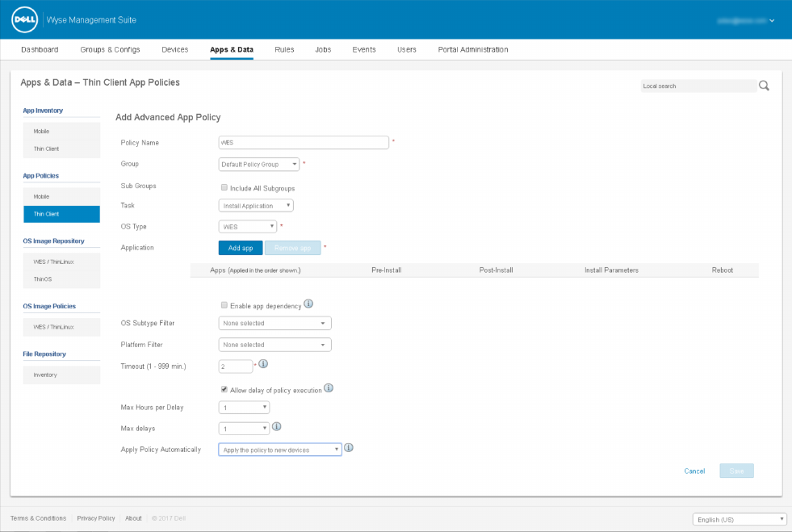Open the Group dropdown Default Policy Group

click(x=259, y=164)
